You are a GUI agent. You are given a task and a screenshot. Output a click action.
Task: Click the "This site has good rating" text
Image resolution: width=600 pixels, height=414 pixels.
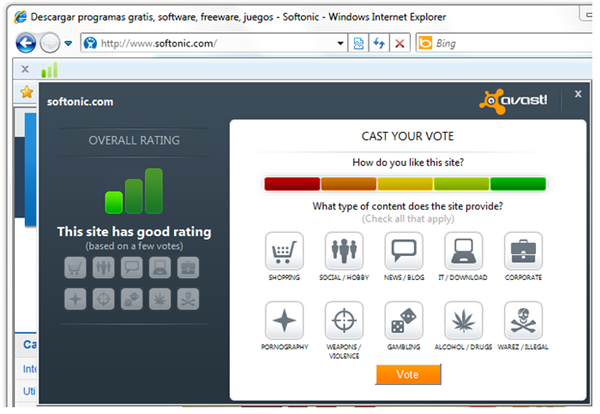pos(134,232)
